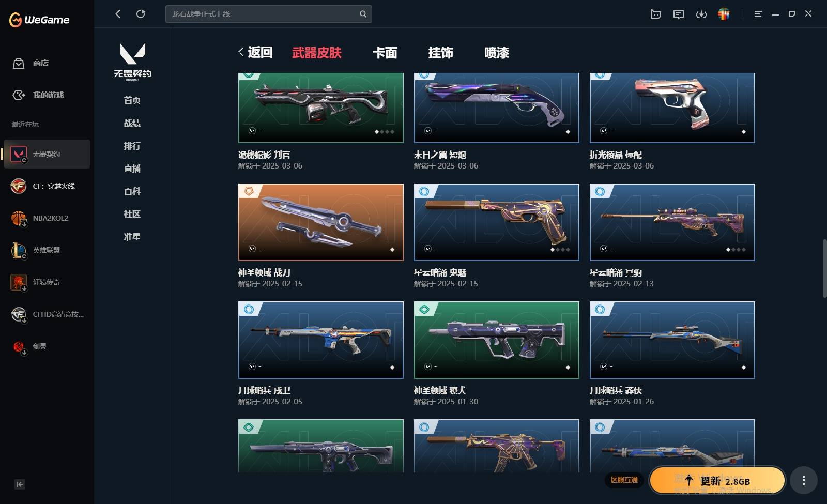Refresh the page using the reload icon
The height and width of the screenshot is (504, 827).
(141, 14)
